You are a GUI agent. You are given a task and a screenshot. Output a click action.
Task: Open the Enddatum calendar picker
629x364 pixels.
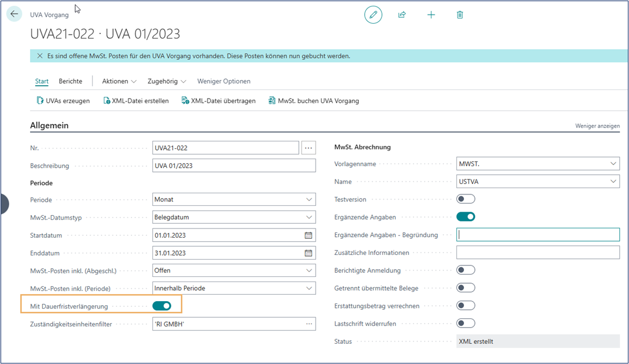click(x=308, y=253)
